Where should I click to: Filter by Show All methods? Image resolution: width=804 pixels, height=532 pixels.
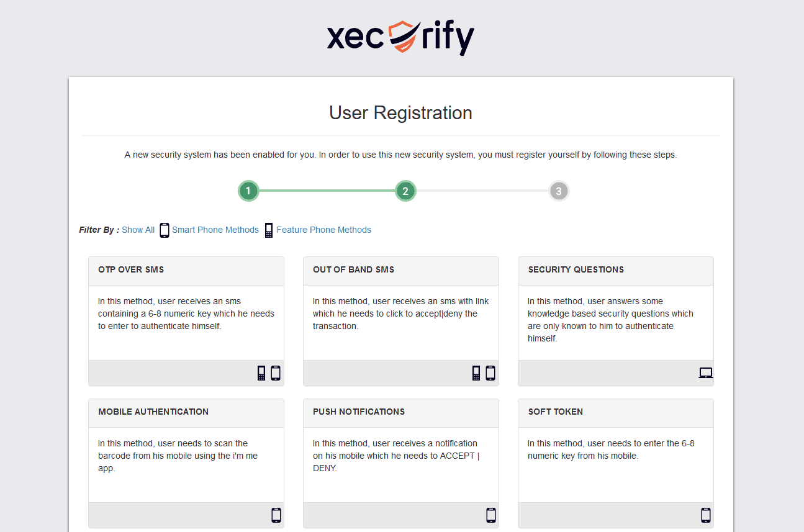pyautogui.click(x=138, y=230)
